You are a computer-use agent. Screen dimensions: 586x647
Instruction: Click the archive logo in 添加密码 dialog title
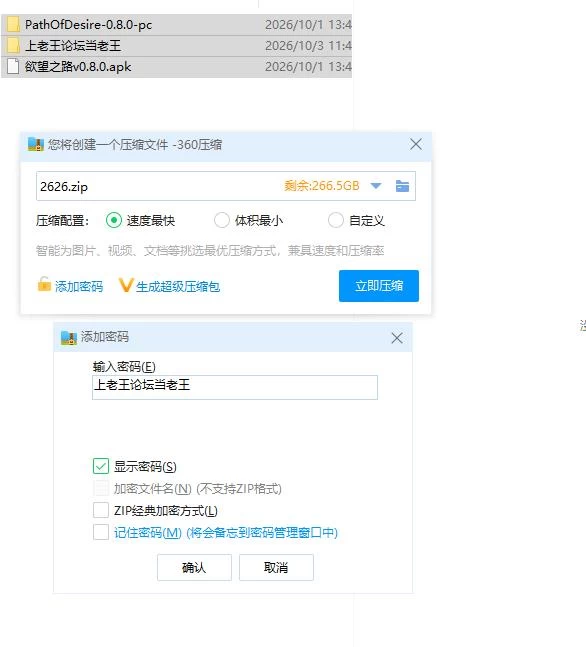pos(69,338)
